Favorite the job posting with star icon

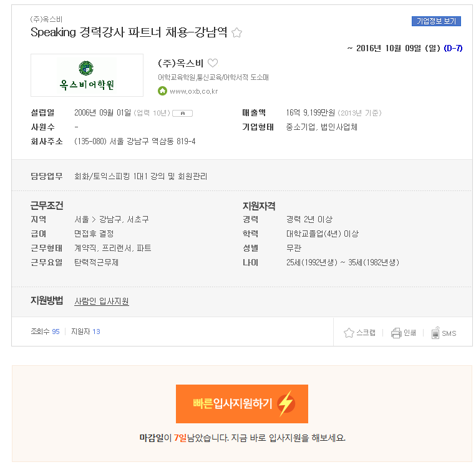coord(236,32)
